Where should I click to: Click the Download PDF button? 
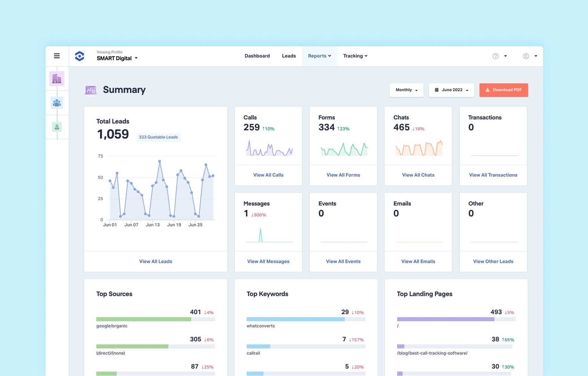(503, 90)
